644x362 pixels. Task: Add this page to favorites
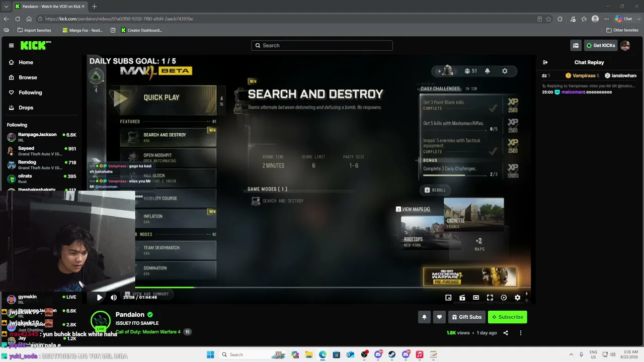point(548,19)
